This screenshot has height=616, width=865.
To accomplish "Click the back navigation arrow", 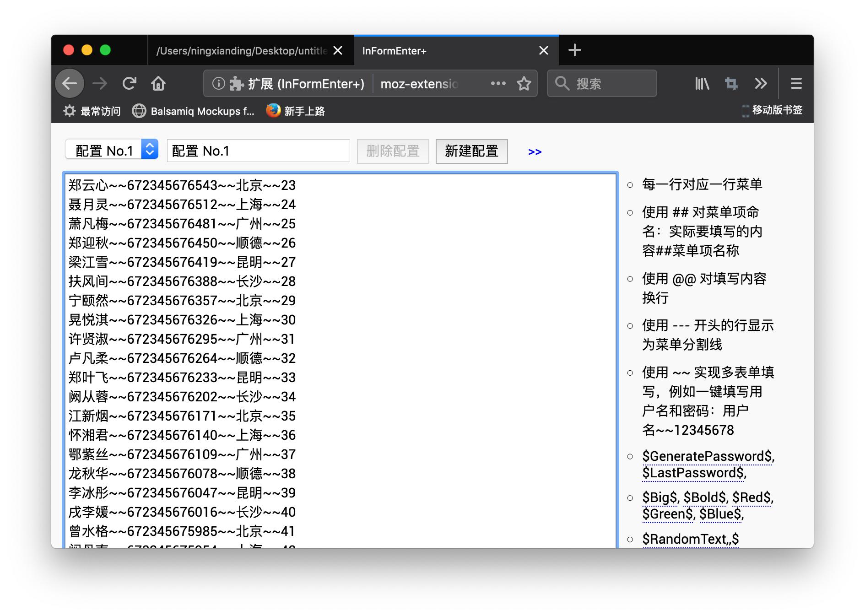I will tap(69, 83).
